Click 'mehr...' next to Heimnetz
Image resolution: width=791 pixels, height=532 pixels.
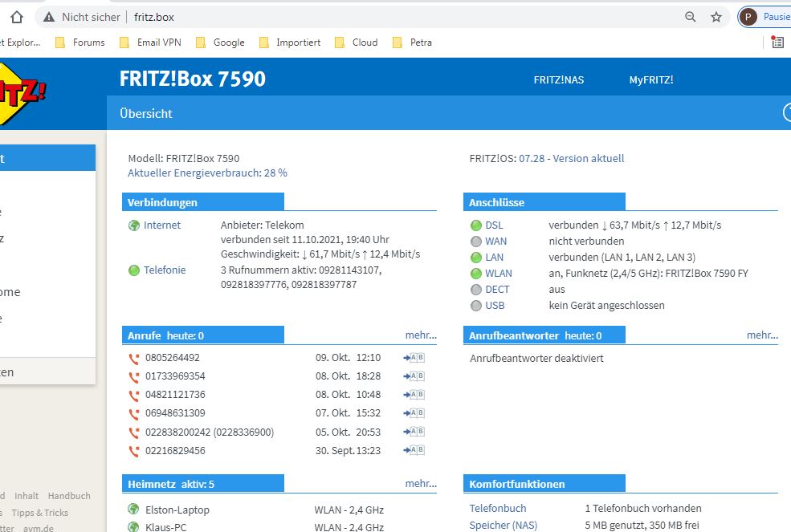[x=421, y=483]
